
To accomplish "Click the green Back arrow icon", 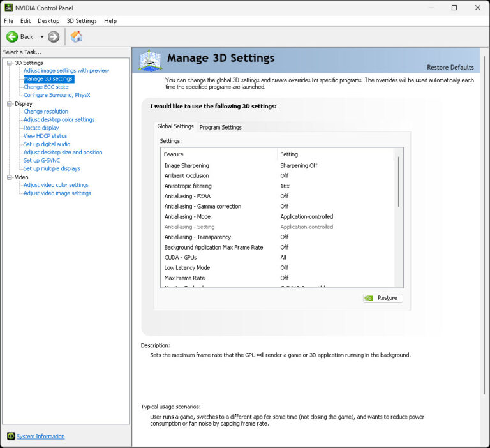I will click(x=12, y=37).
